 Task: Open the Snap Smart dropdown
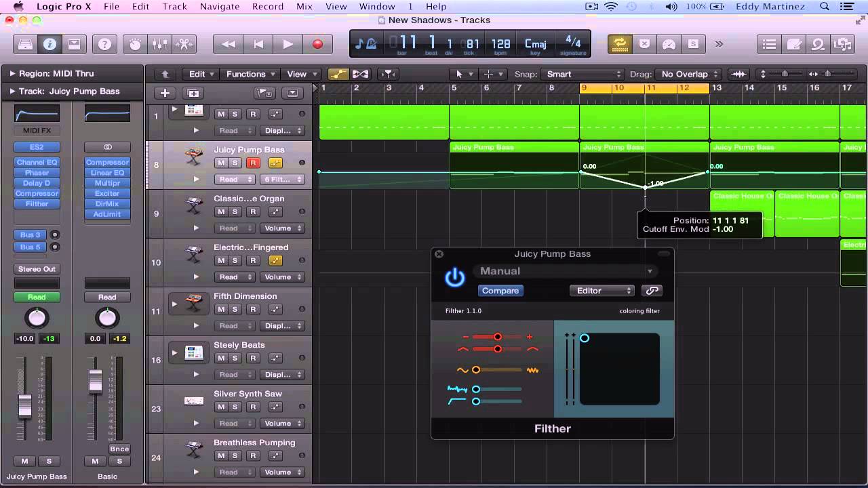(583, 74)
